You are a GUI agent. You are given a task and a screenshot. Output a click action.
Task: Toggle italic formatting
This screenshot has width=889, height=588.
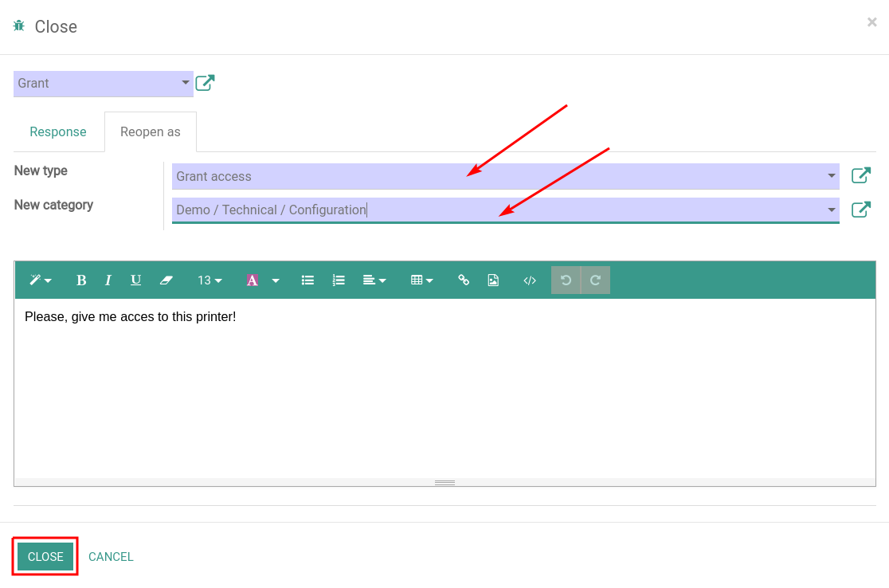pos(108,280)
